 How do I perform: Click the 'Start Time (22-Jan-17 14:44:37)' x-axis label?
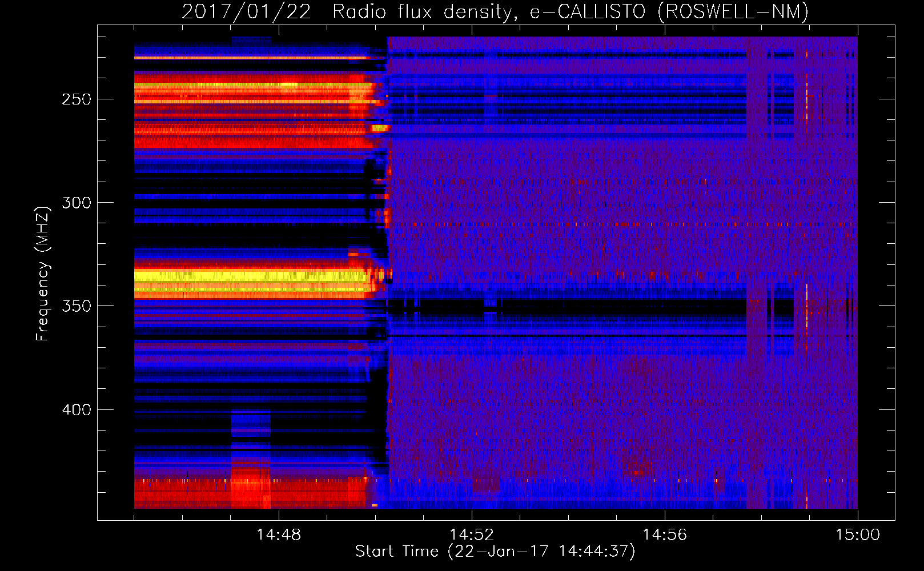pyautogui.click(x=495, y=552)
